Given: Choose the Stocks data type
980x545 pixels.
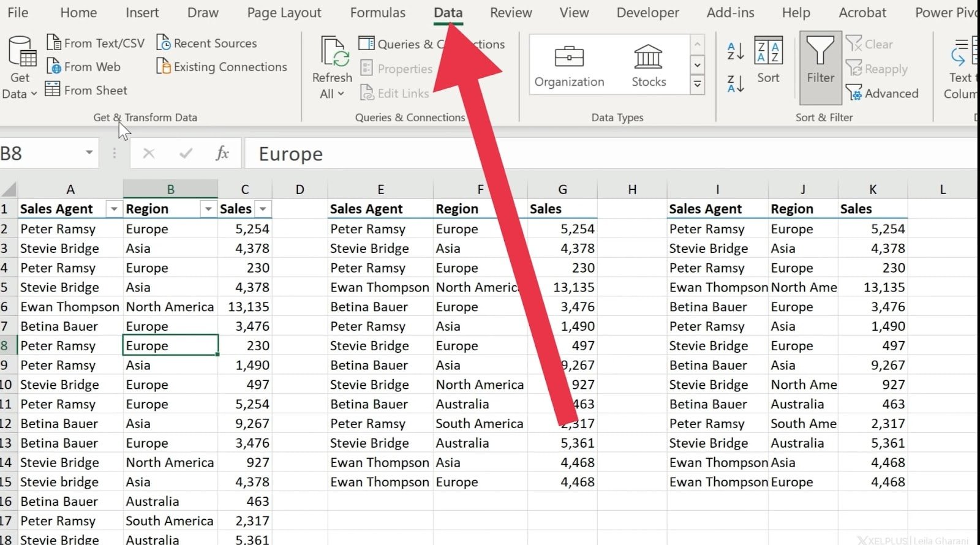Looking at the screenshot, I should point(649,66).
